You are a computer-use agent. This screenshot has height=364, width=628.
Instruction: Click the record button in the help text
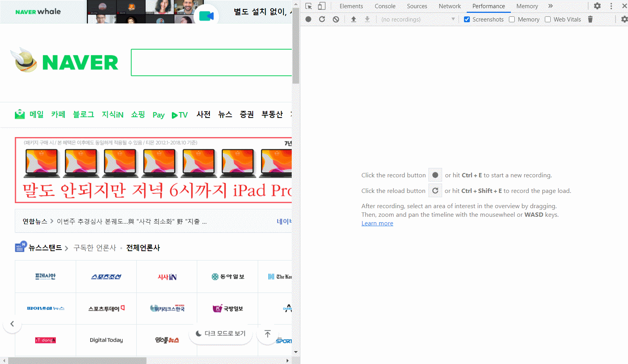[x=435, y=175]
